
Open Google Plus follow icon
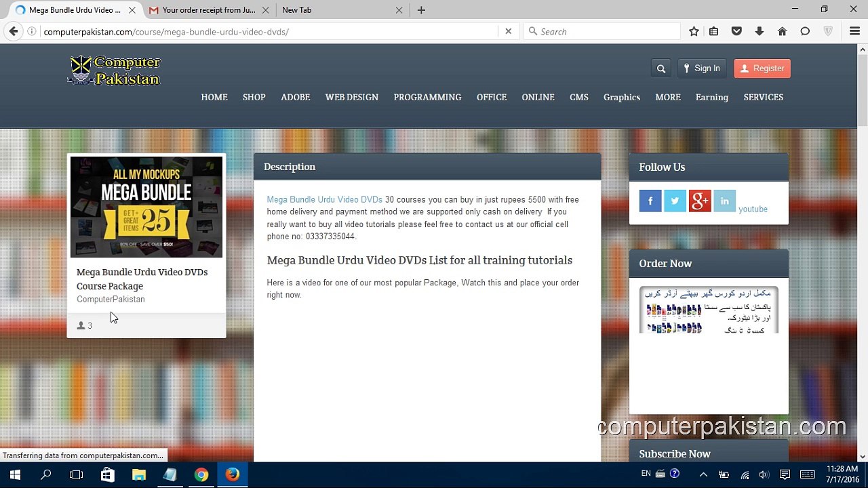700,201
